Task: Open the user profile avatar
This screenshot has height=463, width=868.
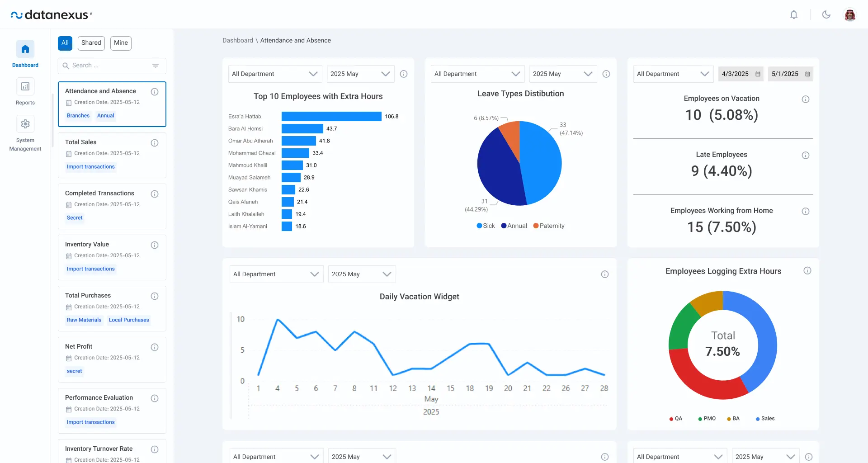Action: tap(850, 14)
